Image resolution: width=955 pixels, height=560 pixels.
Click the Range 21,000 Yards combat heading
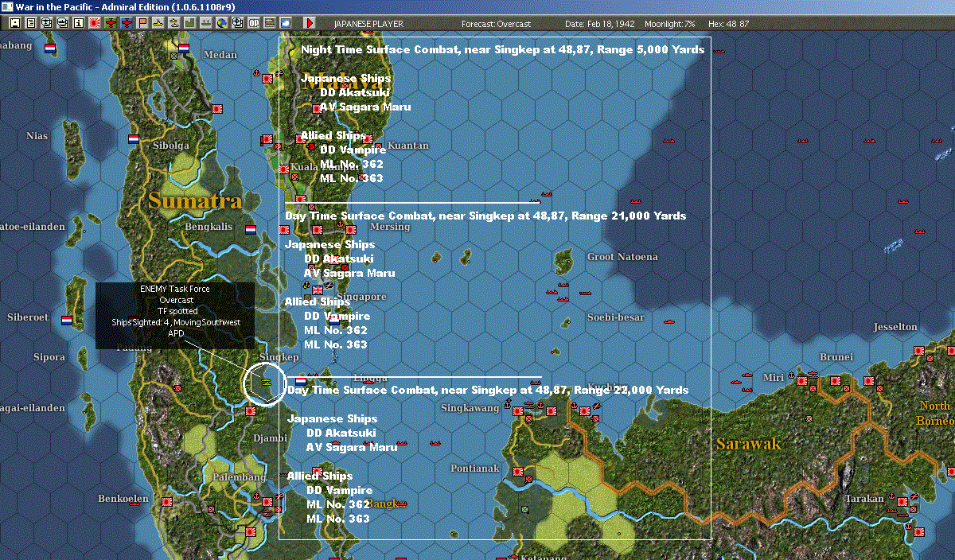point(485,216)
